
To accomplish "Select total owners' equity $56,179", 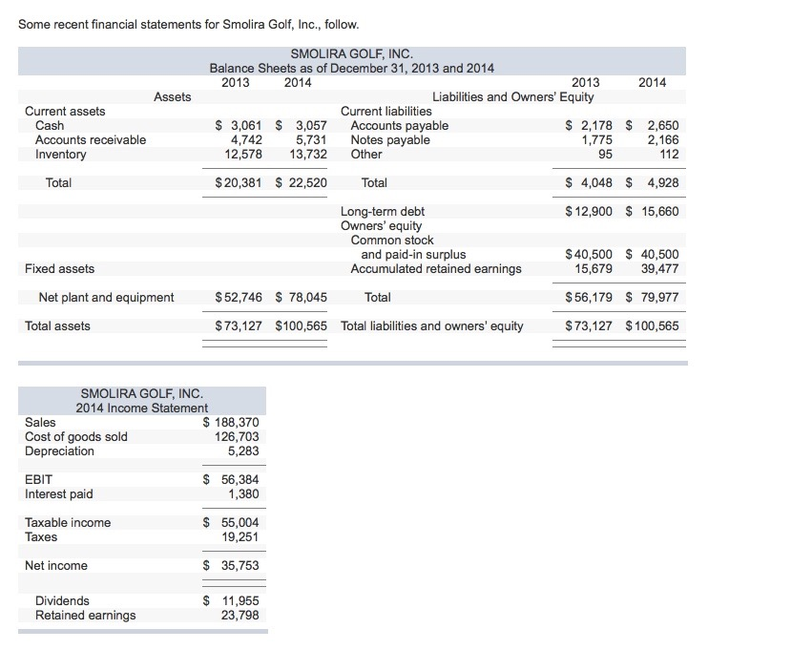I will pyautogui.click(x=589, y=297).
